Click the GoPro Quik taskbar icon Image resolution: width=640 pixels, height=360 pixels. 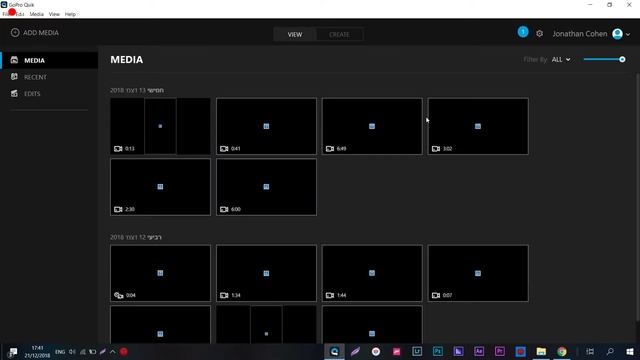click(x=334, y=351)
